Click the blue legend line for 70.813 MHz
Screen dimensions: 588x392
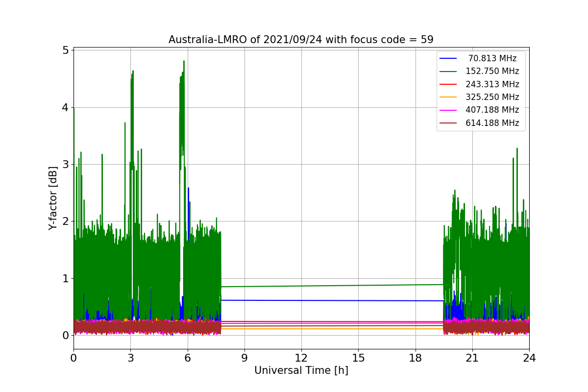(448, 59)
